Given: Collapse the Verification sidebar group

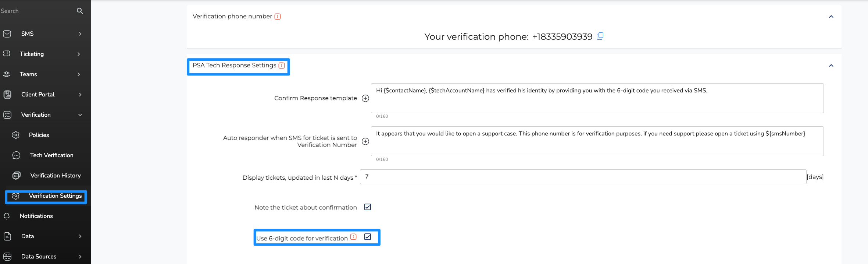Looking at the screenshot, I should pyautogui.click(x=80, y=115).
